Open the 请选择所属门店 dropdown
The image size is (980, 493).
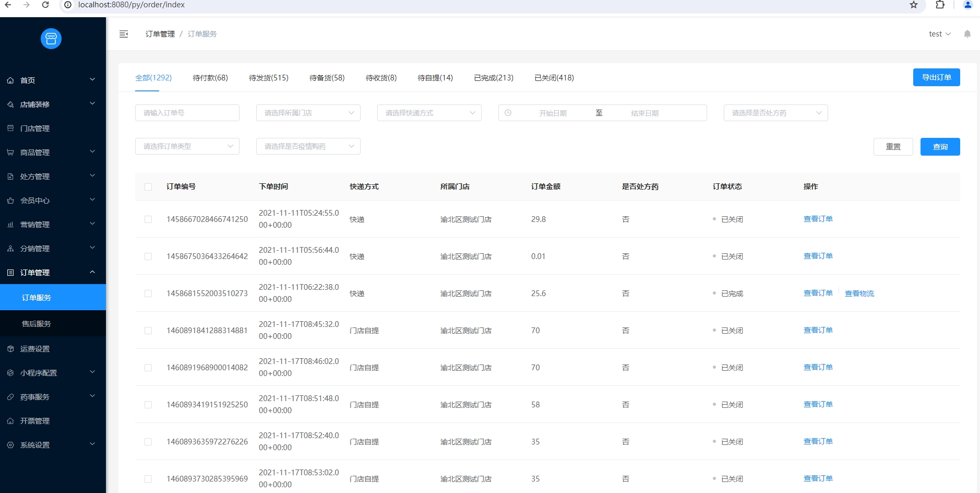pyautogui.click(x=308, y=113)
